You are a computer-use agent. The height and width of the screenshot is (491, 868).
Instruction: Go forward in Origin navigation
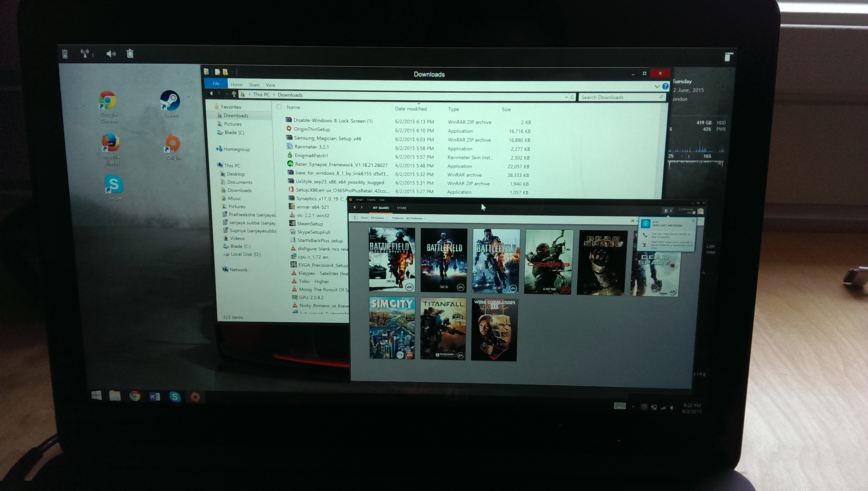[x=362, y=207]
